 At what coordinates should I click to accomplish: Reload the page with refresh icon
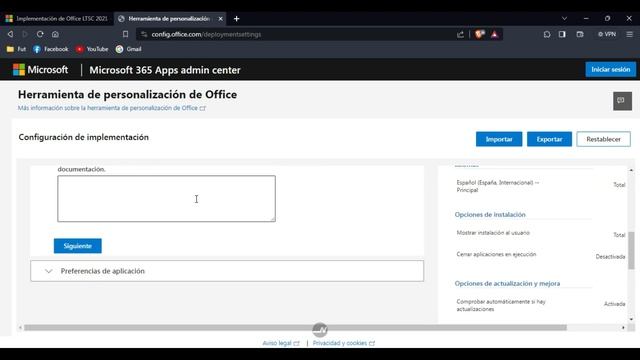40,34
